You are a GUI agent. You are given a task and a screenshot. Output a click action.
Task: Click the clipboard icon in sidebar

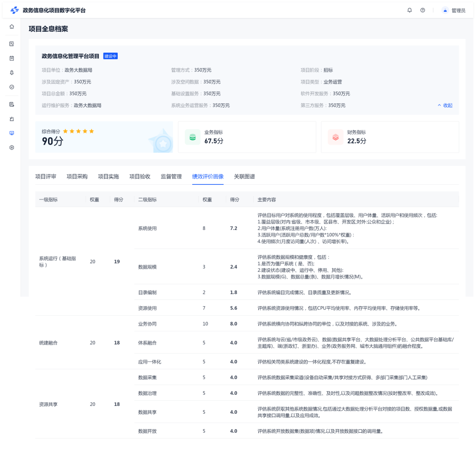click(11, 58)
